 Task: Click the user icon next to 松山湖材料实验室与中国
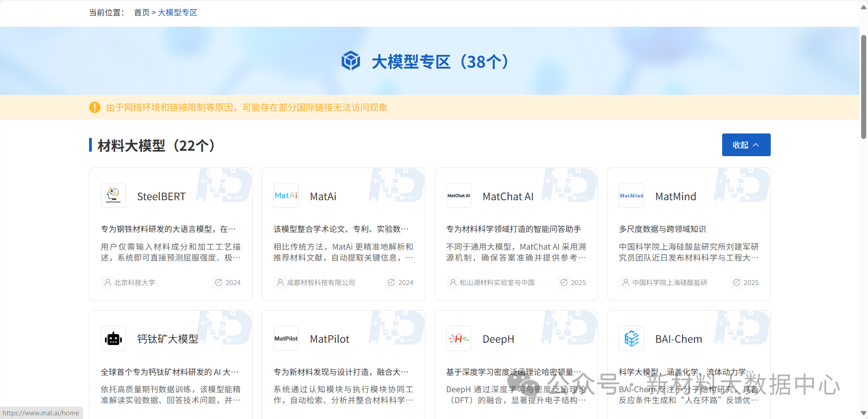click(x=453, y=282)
